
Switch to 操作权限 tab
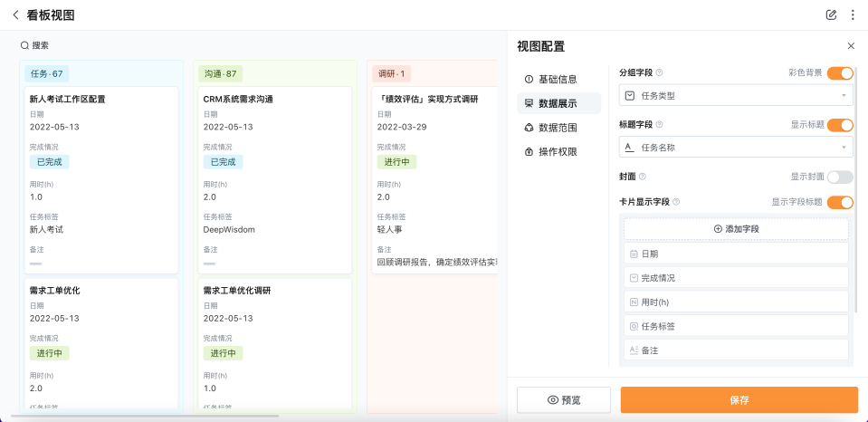[x=558, y=152]
